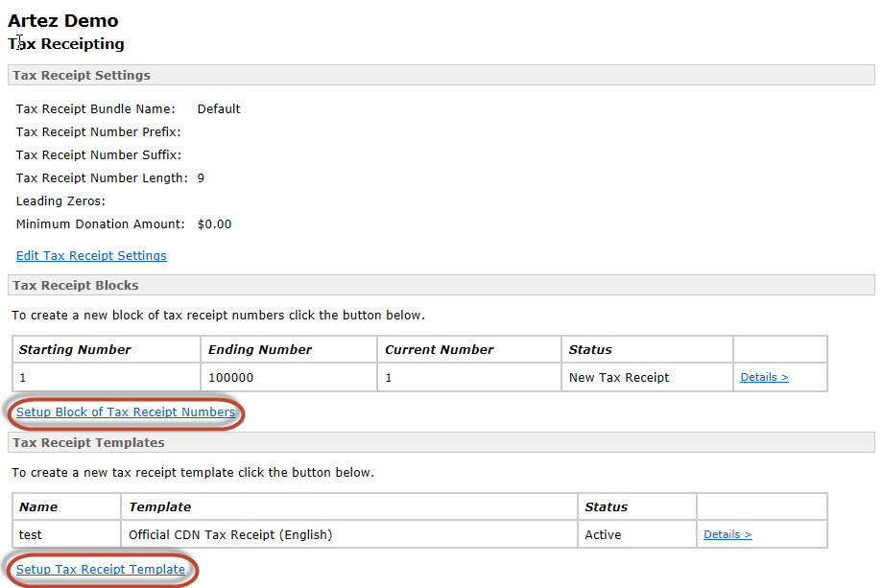
Task: Click the Name column header in templates table
Action: click(x=38, y=507)
